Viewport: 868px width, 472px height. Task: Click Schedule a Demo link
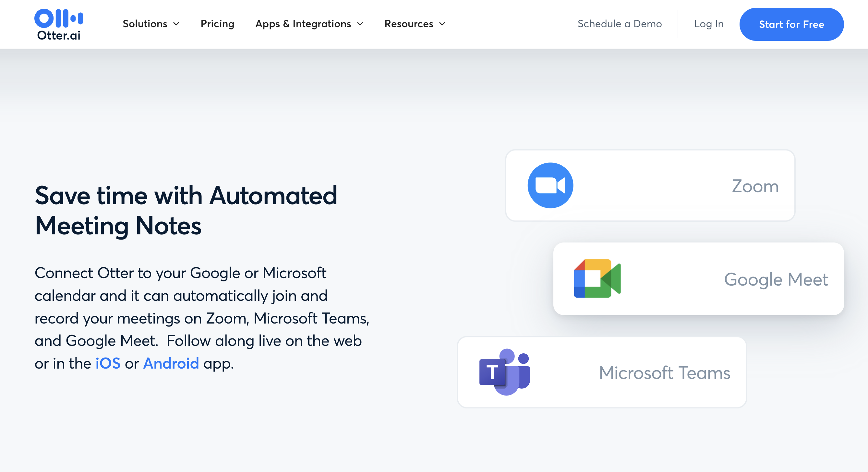[619, 24]
